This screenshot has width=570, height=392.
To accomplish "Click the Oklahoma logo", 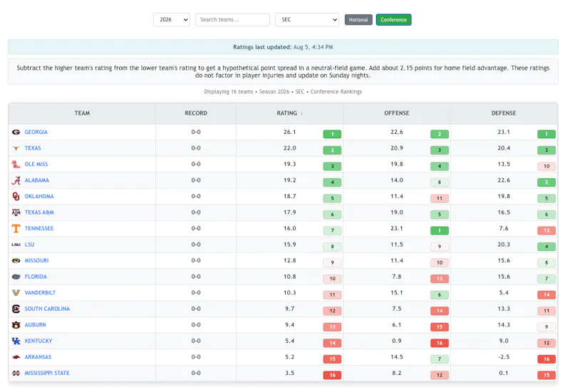I will (x=16, y=197).
